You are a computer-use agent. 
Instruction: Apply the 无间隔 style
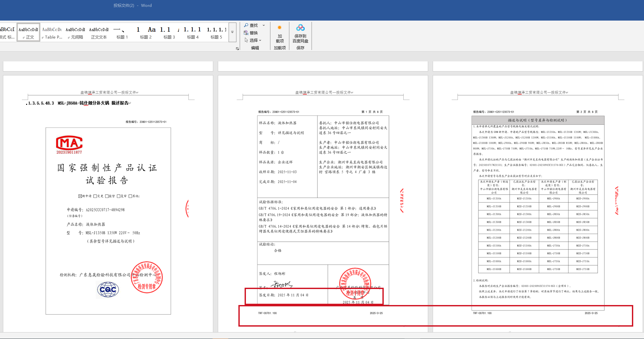click(75, 33)
